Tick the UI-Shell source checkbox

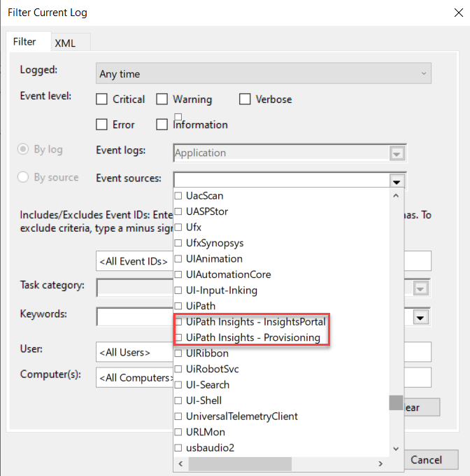(x=178, y=400)
